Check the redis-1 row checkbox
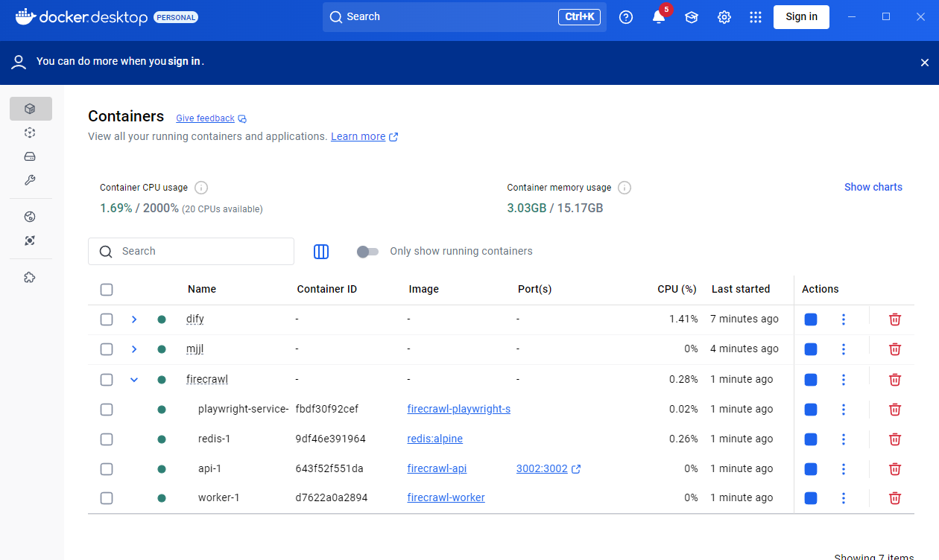939x560 pixels. point(107,439)
